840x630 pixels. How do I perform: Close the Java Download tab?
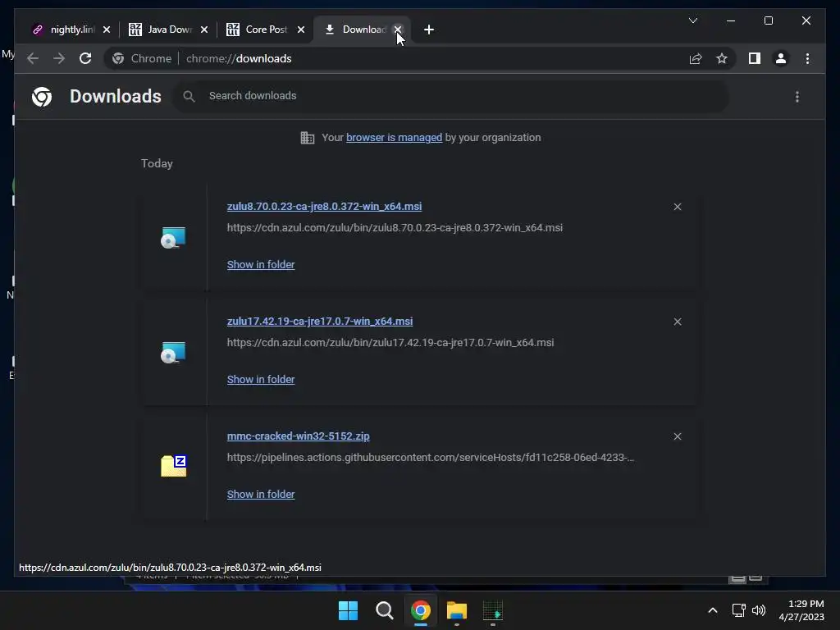[204, 30]
